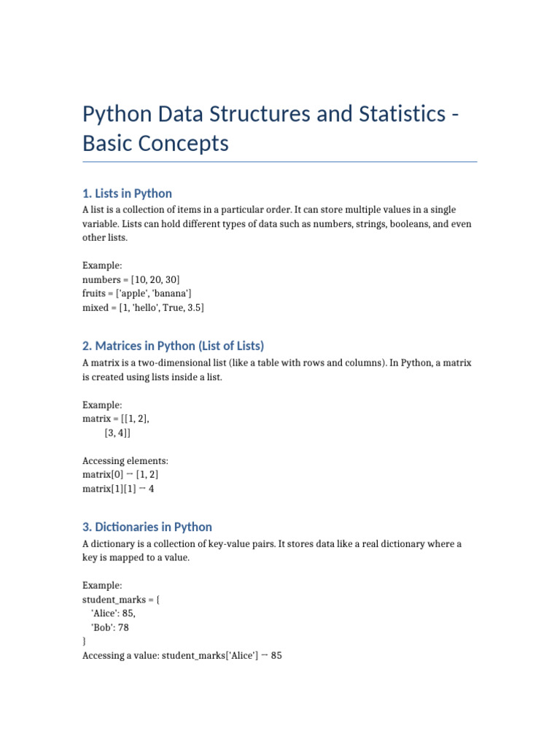This screenshot has width=560, height=747.
Task: Click the 'Accessing a value: student_marks' line
Action: click(182, 656)
